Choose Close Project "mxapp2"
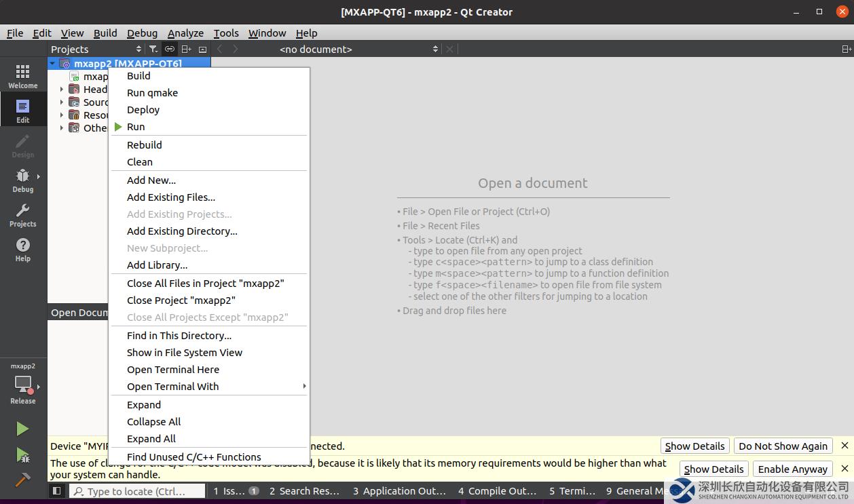 tap(209, 301)
